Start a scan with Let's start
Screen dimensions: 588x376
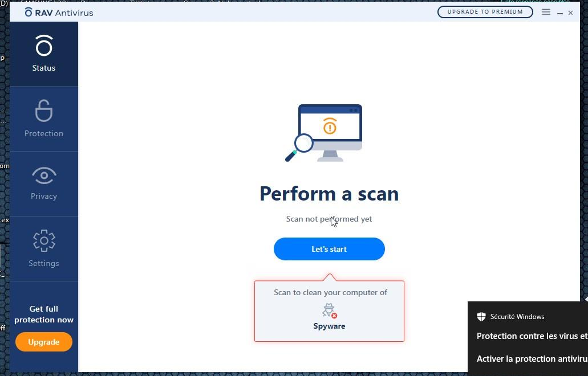coord(329,249)
